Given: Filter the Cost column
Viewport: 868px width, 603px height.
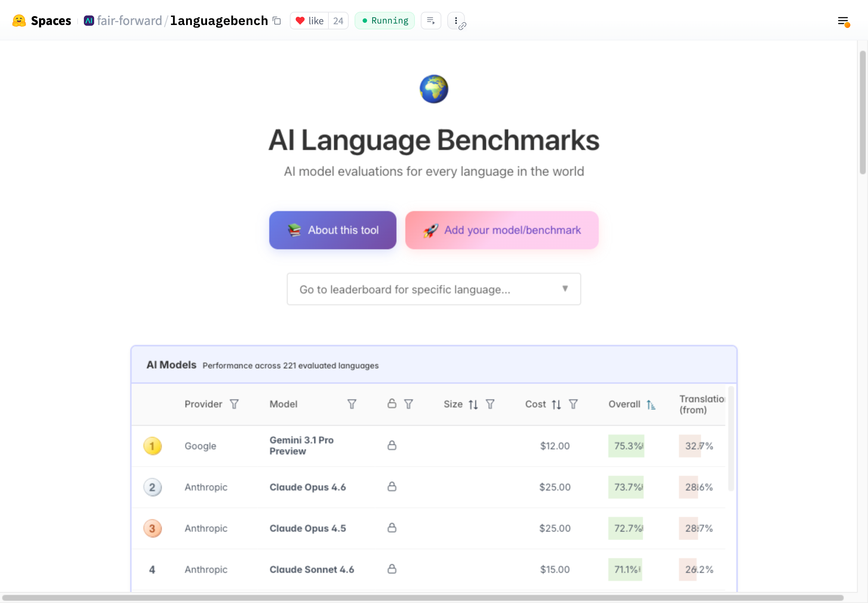Looking at the screenshot, I should coord(573,404).
